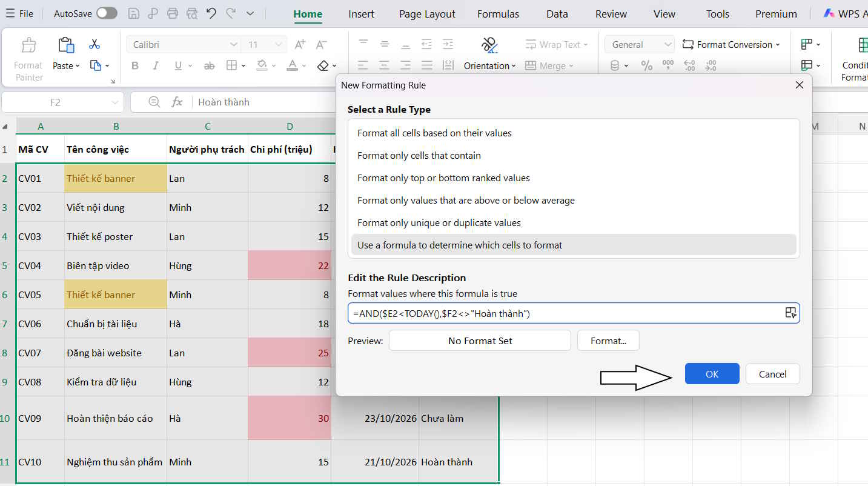
Task: Switch to the Formulas tab
Action: [498, 14]
